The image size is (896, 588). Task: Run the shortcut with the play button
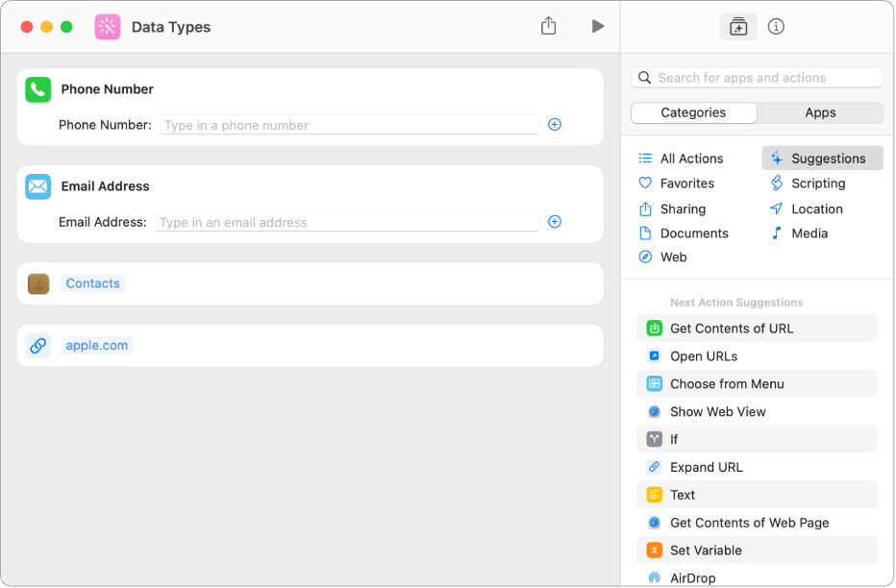coord(597,27)
